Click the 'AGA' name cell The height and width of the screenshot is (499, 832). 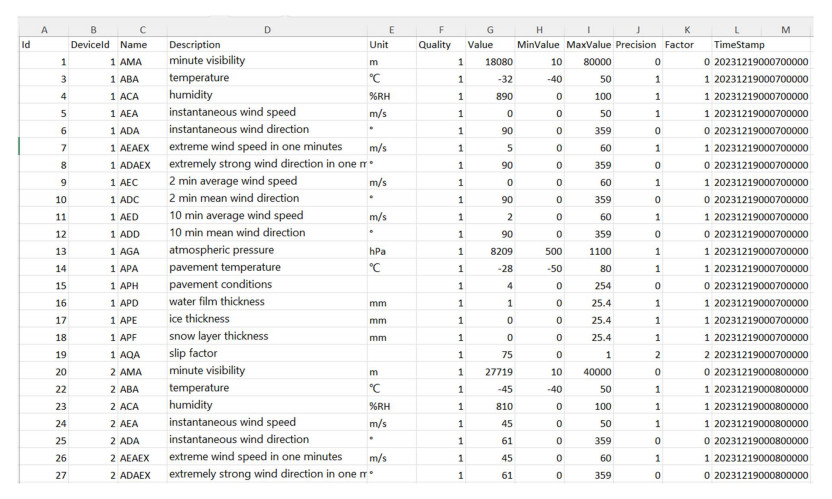(x=132, y=251)
